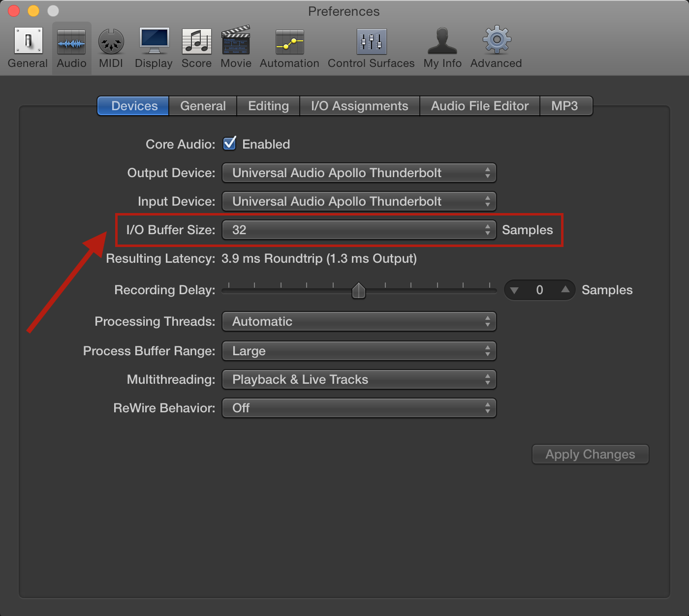Open the Process Buffer Range dropdown
The width and height of the screenshot is (689, 616).
359,351
